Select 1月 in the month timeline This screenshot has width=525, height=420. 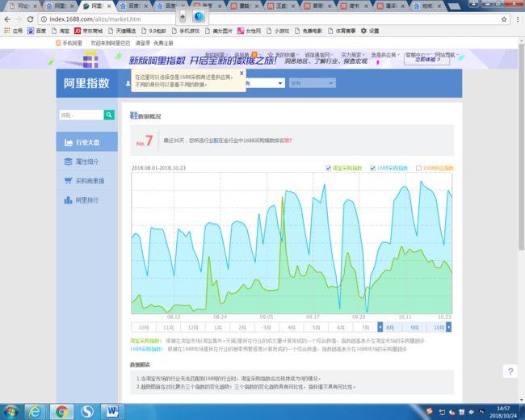pyautogui.click(x=217, y=327)
